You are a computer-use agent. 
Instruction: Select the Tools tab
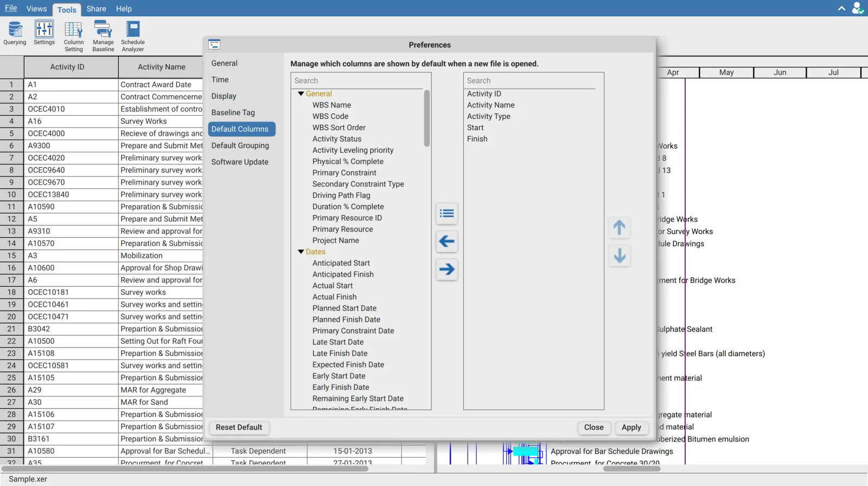click(x=67, y=10)
